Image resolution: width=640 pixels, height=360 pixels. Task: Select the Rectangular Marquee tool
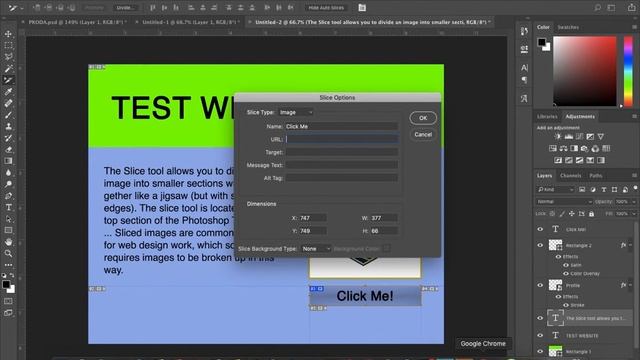click(8, 45)
